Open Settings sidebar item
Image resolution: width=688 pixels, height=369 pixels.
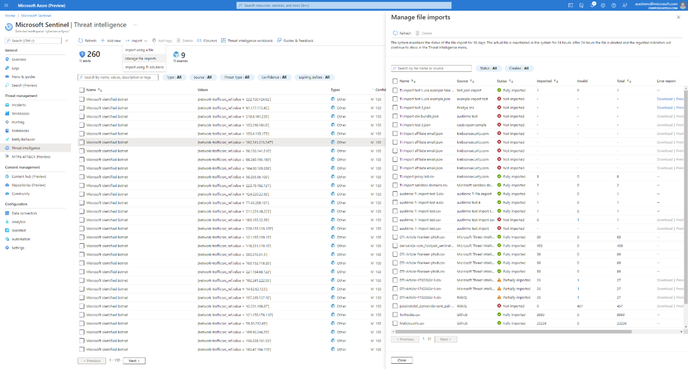18,247
